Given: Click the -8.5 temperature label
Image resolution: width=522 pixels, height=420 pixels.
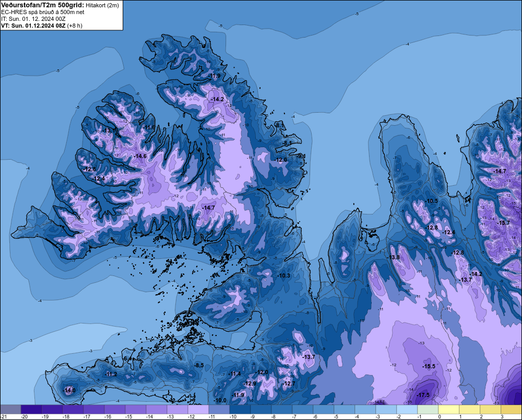Looking at the screenshot, I should 199,365.
